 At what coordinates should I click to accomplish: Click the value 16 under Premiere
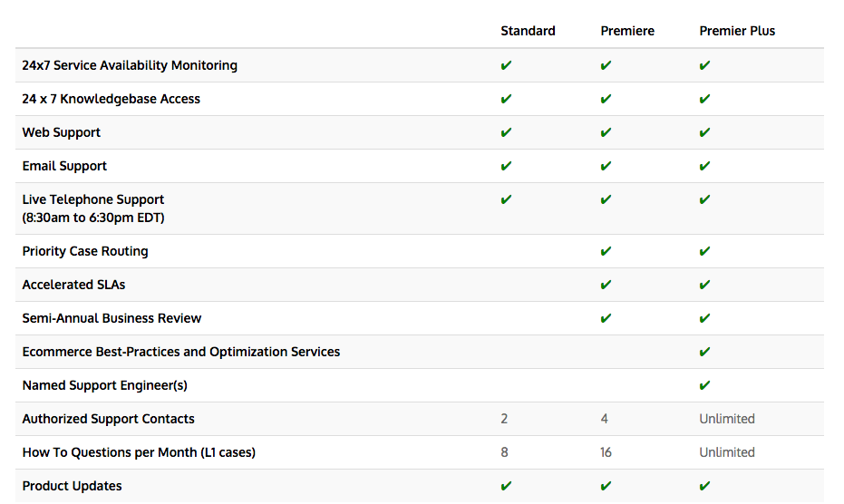(x=606, y=452)
